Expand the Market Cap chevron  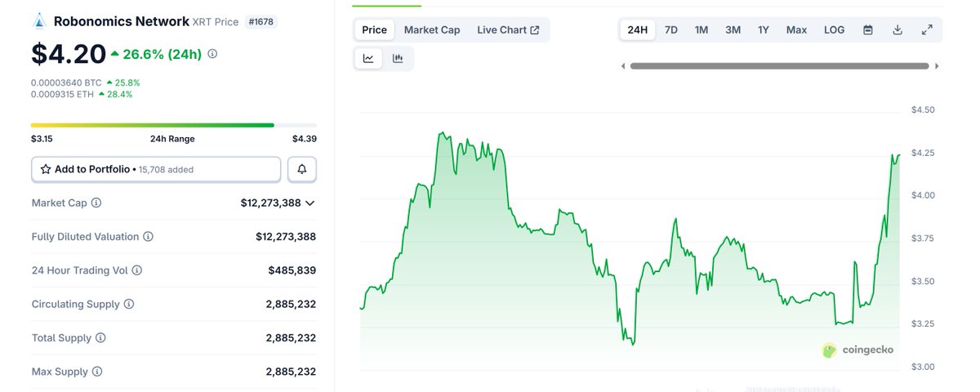pyautogui.click(x=310, y=203)
